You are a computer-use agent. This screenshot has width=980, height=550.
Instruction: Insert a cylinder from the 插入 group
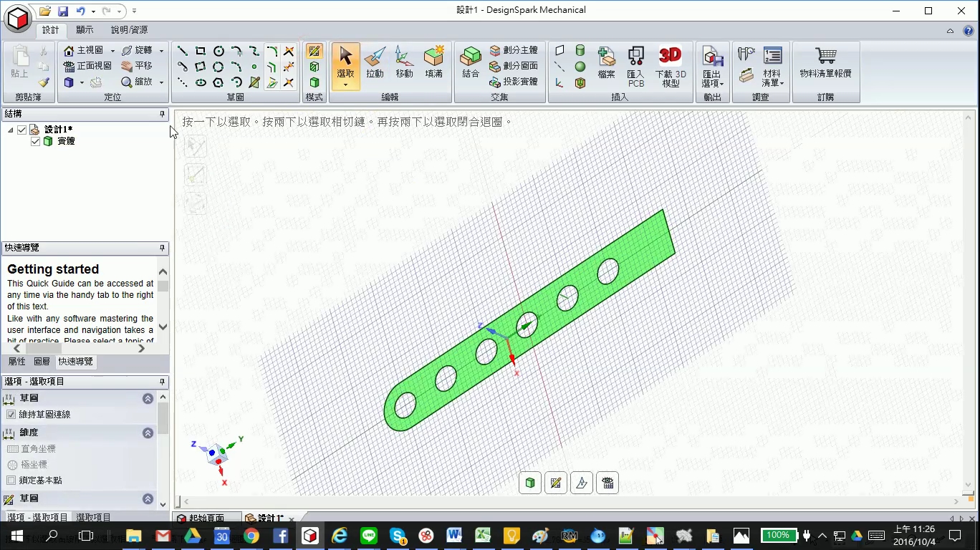(580, 51)
